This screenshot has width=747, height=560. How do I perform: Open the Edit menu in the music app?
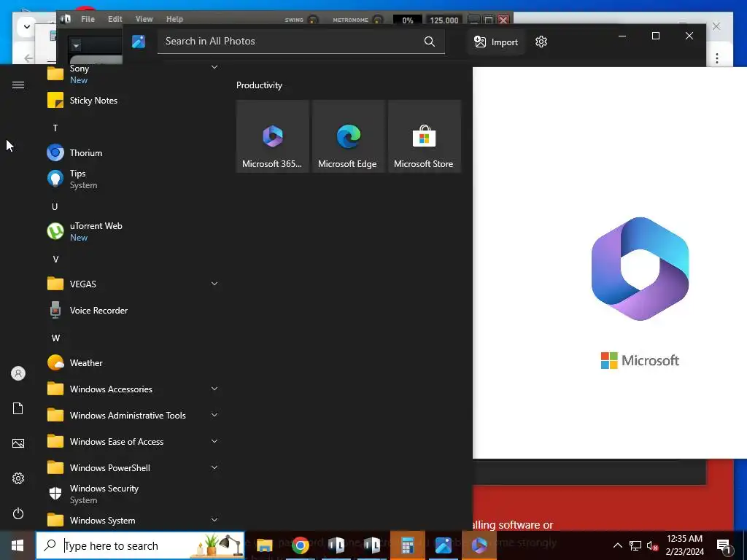click(115, 19)
